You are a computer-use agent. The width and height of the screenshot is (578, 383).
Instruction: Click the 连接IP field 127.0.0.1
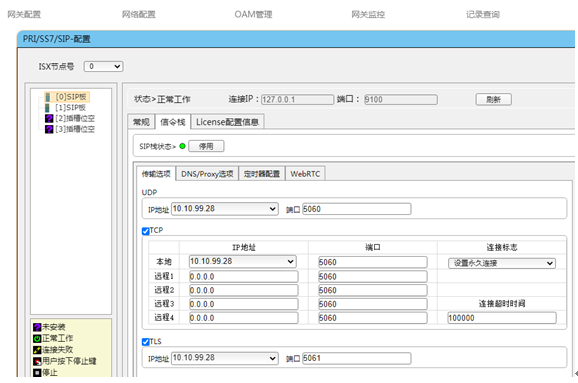[x=297, y=100]
